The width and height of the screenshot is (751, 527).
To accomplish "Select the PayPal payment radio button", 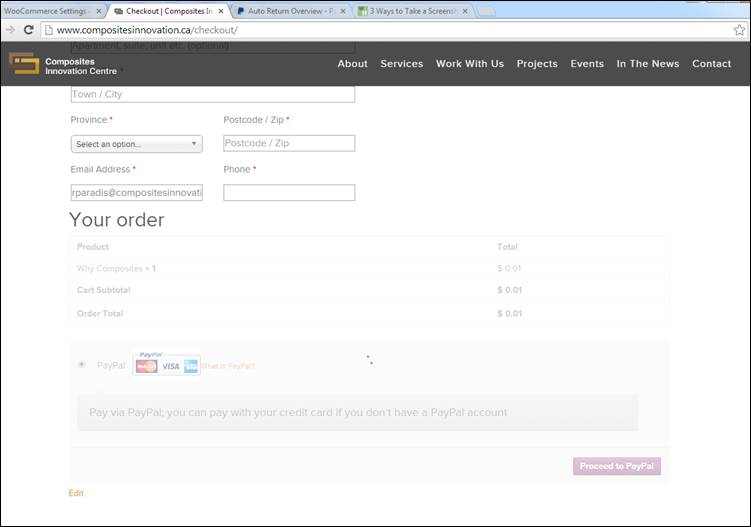I will [x=81, y=365].
